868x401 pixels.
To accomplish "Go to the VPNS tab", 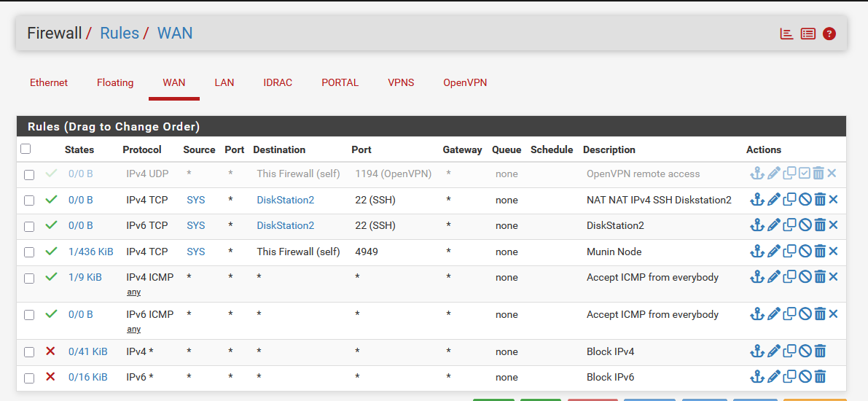I will tap(401, 83).
